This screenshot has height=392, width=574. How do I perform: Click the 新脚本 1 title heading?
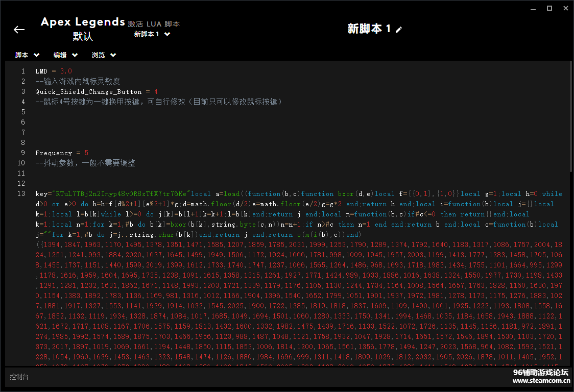click(x=369, y=29)
